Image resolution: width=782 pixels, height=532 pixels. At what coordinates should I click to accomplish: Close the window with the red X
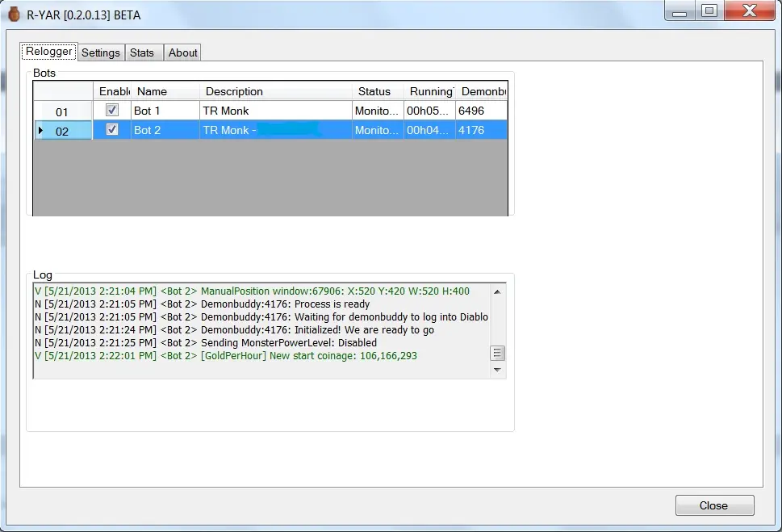pos(750,11)
